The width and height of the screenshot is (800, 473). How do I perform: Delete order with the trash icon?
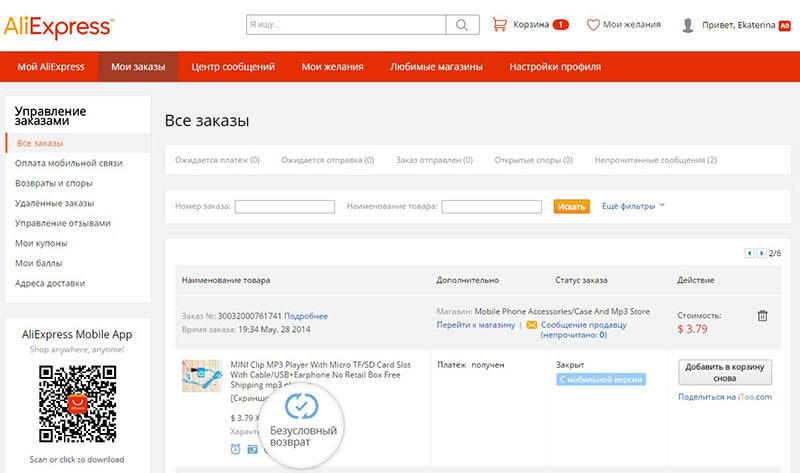pyautogui.click(x=762, y=315)
